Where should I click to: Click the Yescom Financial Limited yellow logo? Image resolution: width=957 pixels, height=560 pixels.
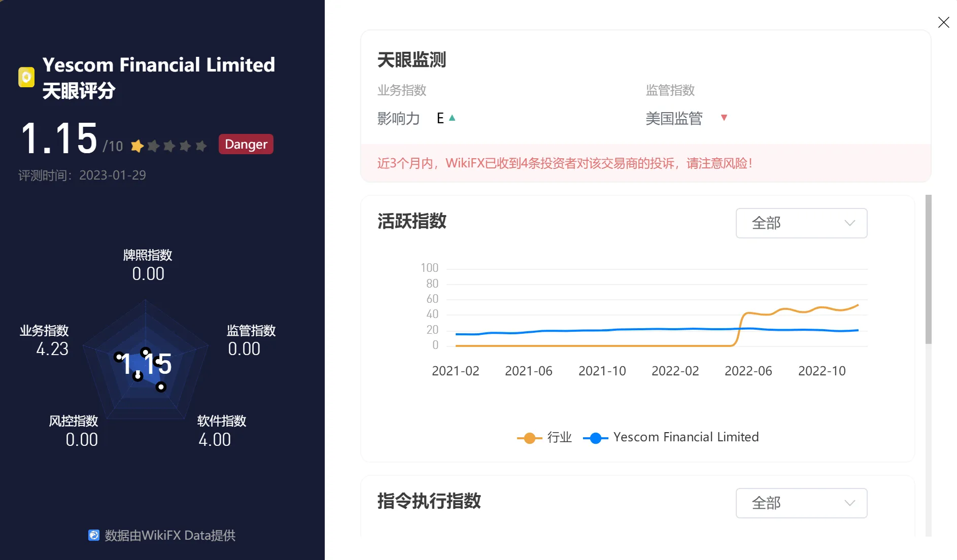tap(26, 77)
